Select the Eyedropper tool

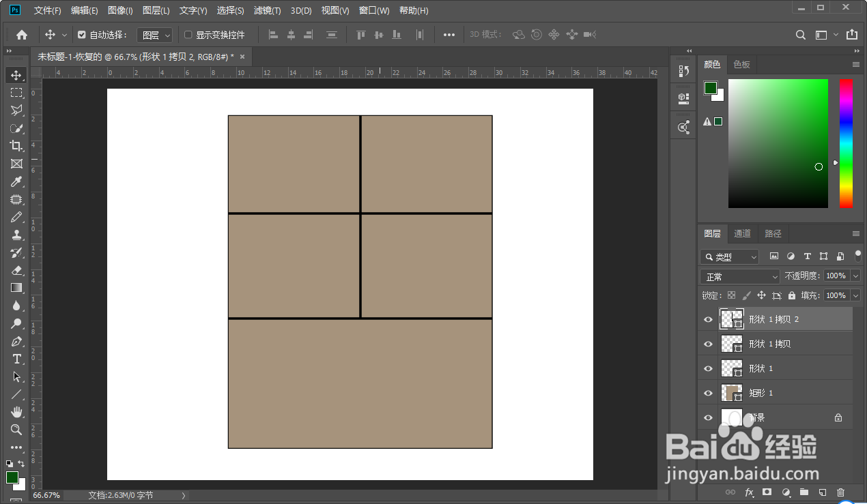16,181
